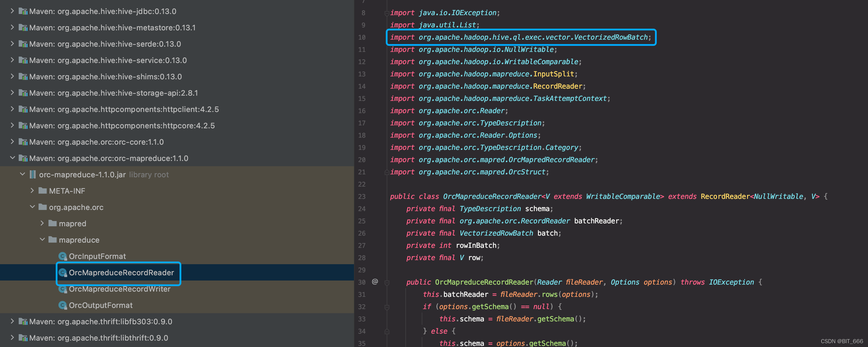Click the META-INF folder icon
The width and height of the screenshot is (868, 347).
[43, 190]
